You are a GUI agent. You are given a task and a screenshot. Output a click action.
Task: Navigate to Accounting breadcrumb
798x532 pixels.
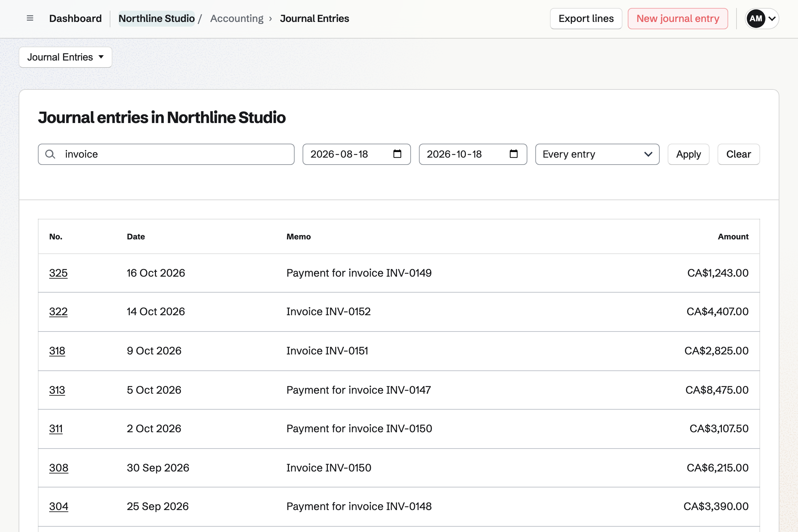click(237, 18)
